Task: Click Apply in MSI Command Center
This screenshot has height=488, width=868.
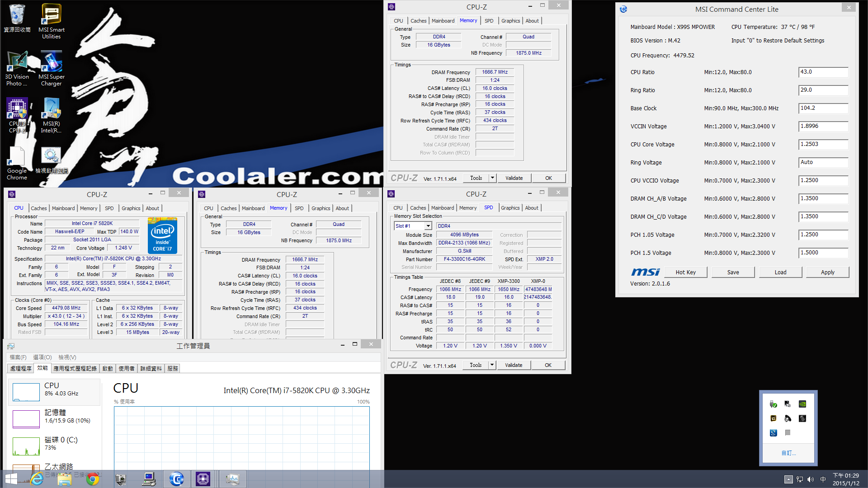Action: (x=827, y=272)
